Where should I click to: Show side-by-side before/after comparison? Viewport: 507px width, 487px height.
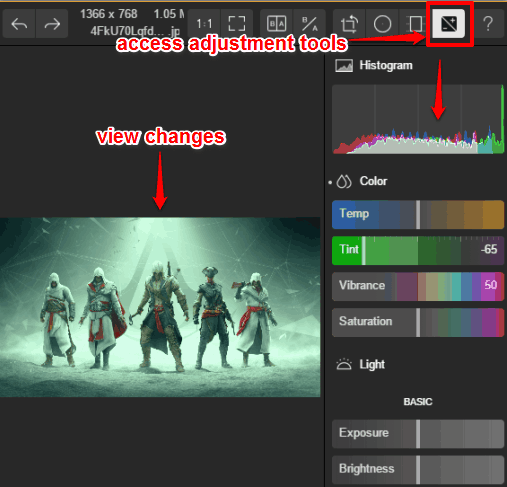click(x=276, y=24)
